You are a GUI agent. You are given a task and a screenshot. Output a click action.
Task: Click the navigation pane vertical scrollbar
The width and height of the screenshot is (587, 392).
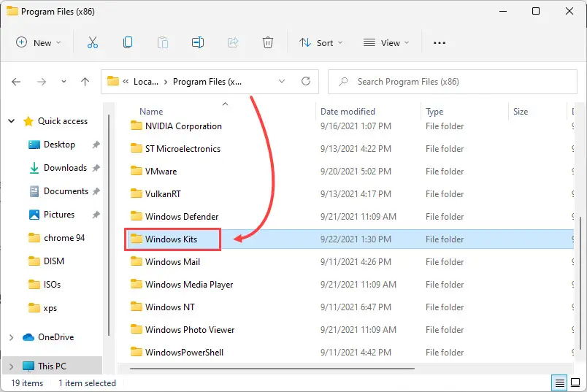109,225
